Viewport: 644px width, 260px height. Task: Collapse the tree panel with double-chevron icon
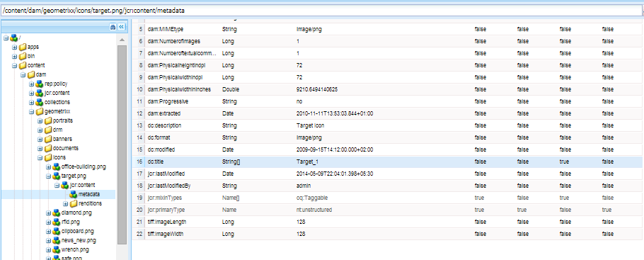pos(121,26)
